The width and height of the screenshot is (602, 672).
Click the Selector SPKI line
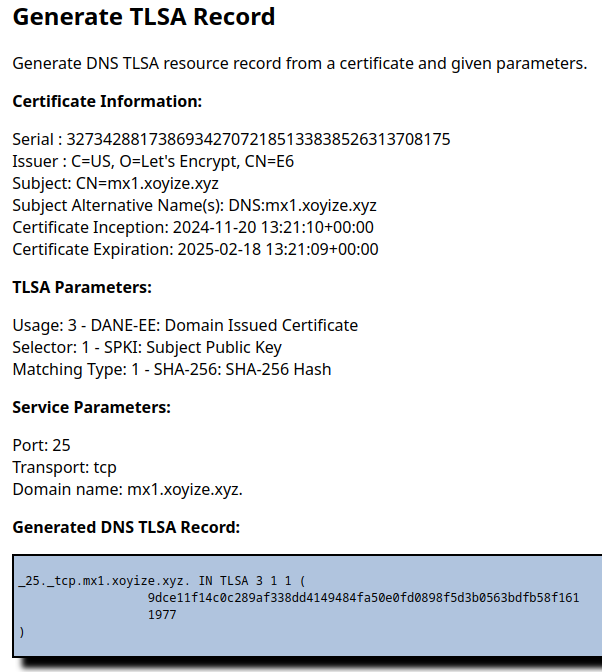click(x=147, y=347)
